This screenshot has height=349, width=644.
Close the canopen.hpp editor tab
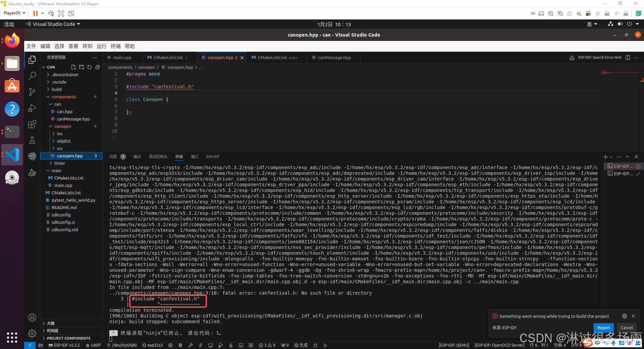[242, 58]
